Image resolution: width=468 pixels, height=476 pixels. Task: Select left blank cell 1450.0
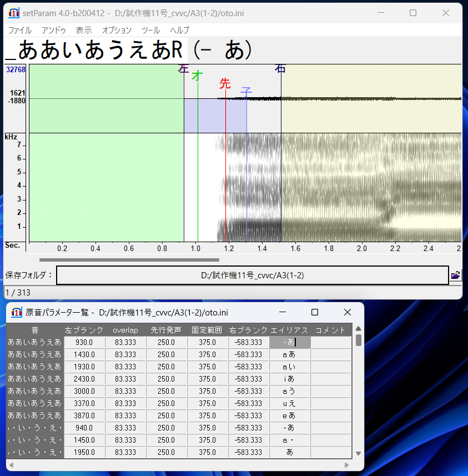point(84,440)
